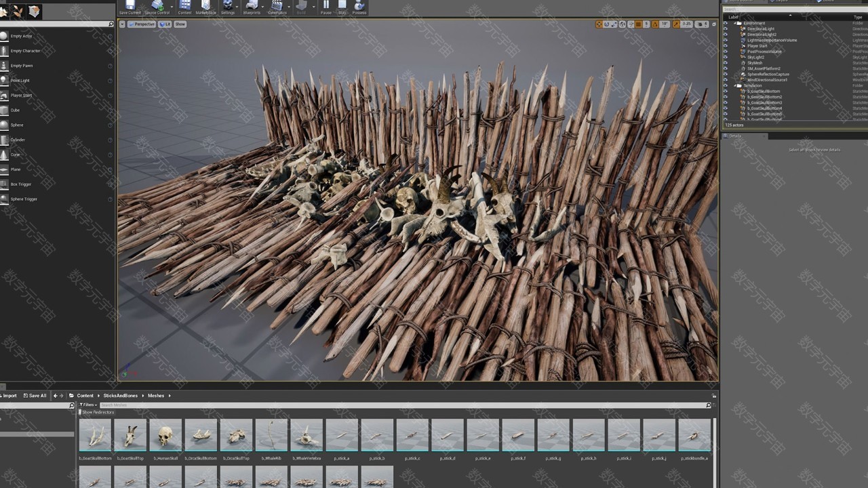Viewport: 868px width, 488px height.
Task: Toggle visibility eye for SkyMesh
Action: click(x=725, y=63)
